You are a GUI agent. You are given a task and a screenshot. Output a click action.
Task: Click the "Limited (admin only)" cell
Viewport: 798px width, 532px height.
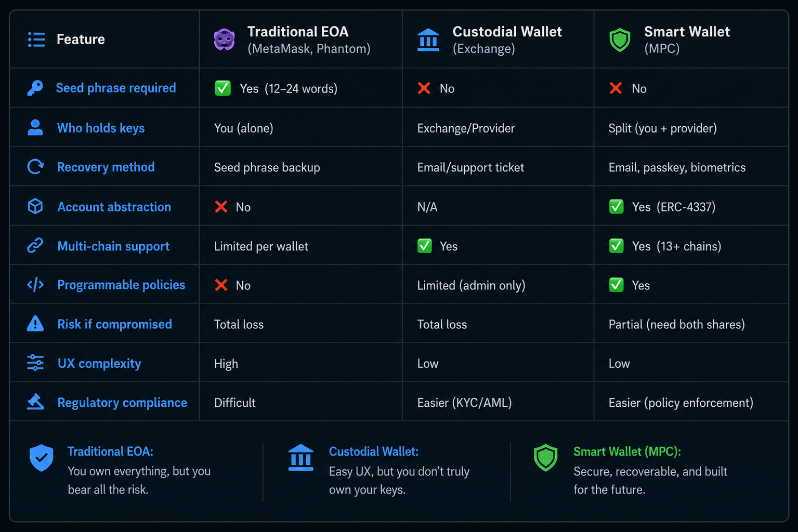pos(471,285)
